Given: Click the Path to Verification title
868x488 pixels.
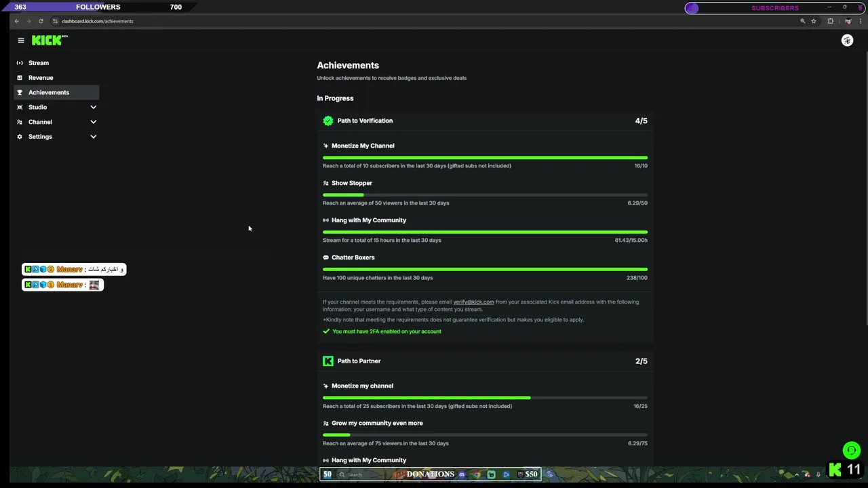Looking at the screenshot, I should click(x=365, y=121).
